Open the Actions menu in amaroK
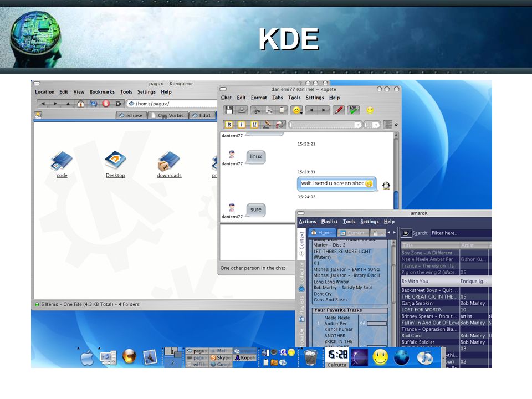The width and height of the screenshot is (532, 399). (308, 222)
